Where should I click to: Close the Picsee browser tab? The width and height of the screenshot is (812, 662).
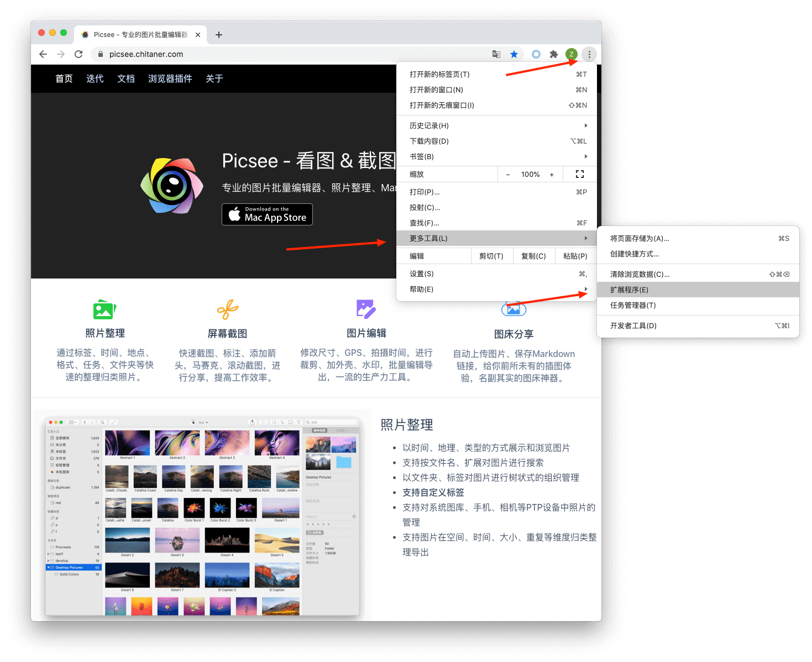[x=198, y=35]
